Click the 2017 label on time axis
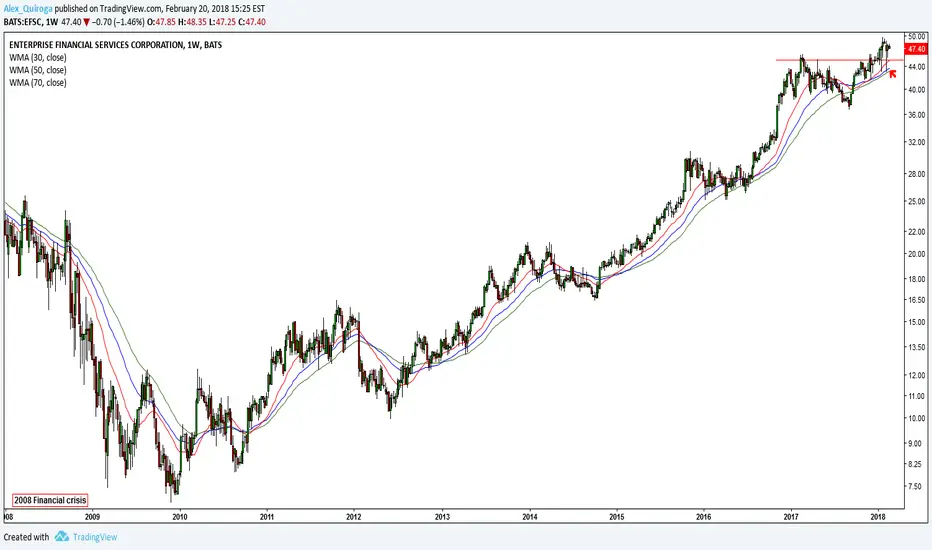This screenshot has width=932, height=550. 791,517
